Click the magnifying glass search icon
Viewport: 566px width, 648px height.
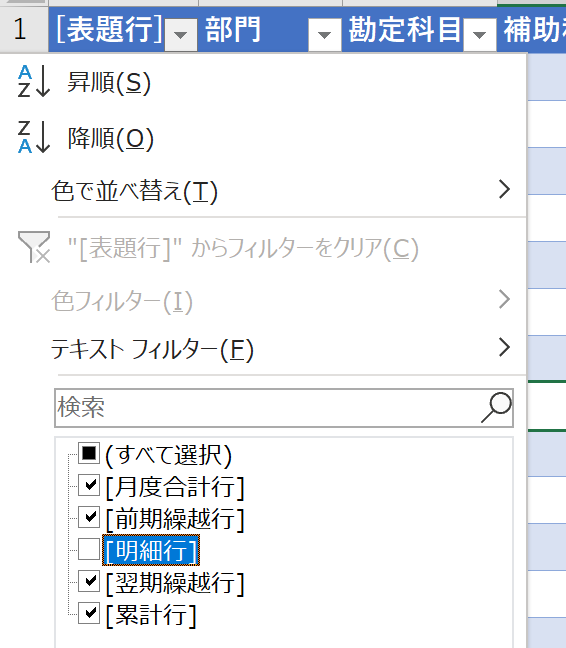click(x=496, y=407)
